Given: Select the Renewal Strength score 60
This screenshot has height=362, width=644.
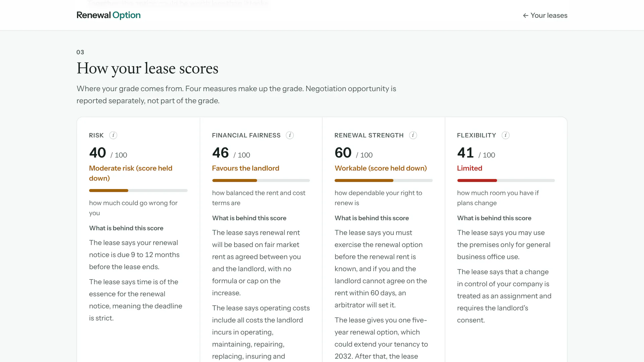Looking at the screenshot, I should tap(343, 153).
